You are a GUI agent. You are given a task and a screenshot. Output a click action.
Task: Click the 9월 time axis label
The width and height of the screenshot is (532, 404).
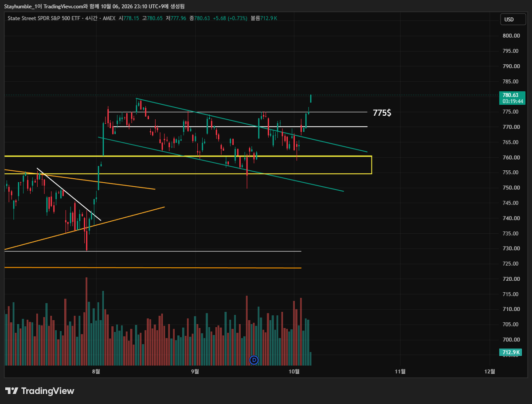(195, 372)
